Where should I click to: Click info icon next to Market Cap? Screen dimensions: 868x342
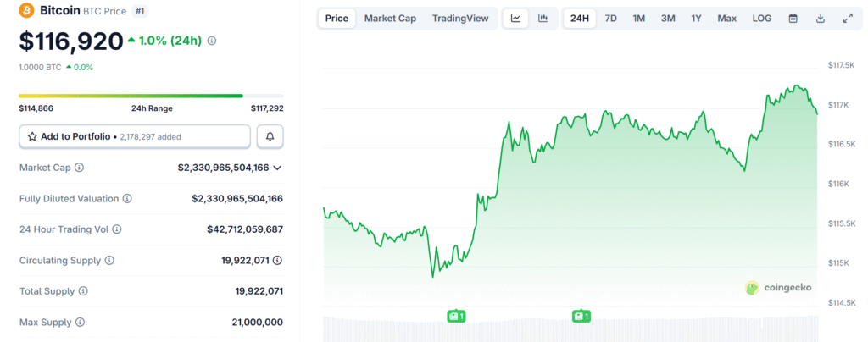coord(80,168)
